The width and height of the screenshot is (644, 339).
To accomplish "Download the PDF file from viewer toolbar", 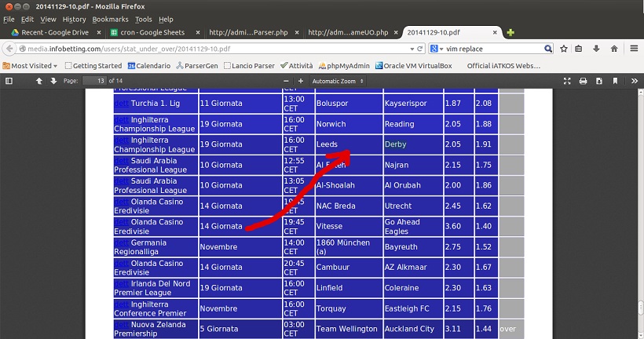I will pyautogui.click(x=598, y=81).
